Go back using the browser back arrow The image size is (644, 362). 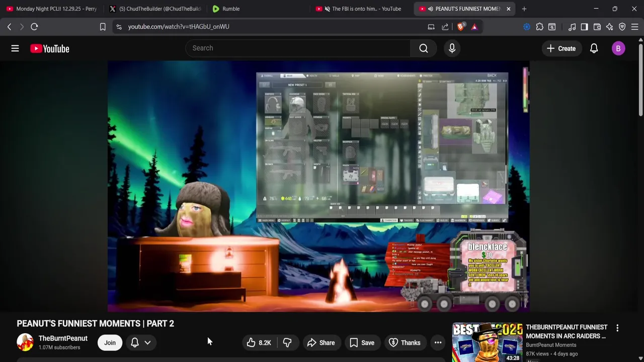[9, 27]
